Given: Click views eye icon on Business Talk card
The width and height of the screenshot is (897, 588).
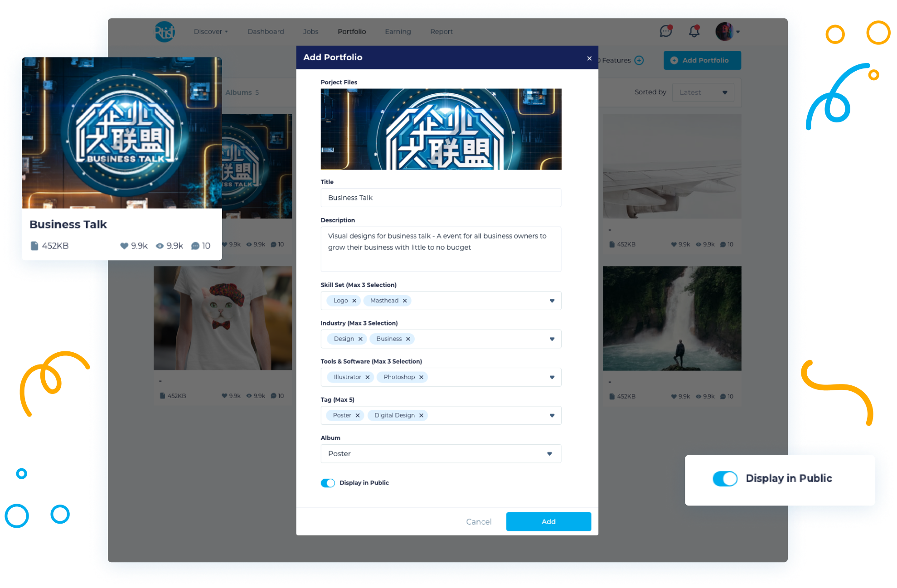Looking at the screenshot, I should [160, 246].
